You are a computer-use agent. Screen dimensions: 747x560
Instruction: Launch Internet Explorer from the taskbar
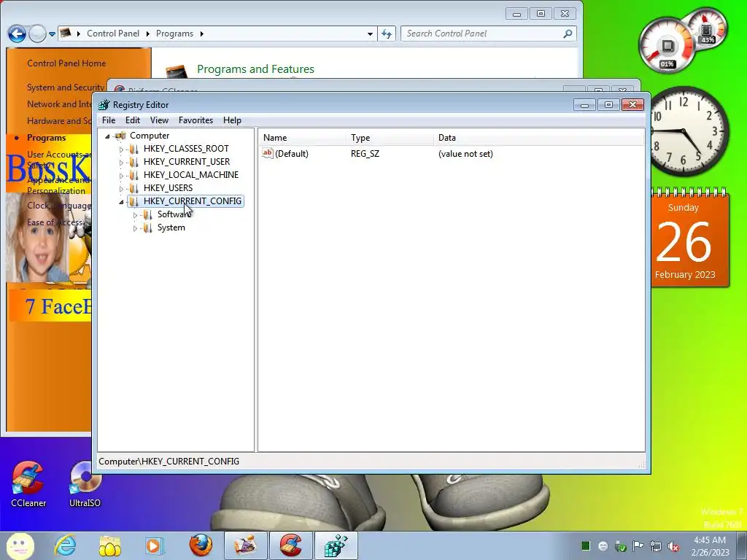point(65,545)
